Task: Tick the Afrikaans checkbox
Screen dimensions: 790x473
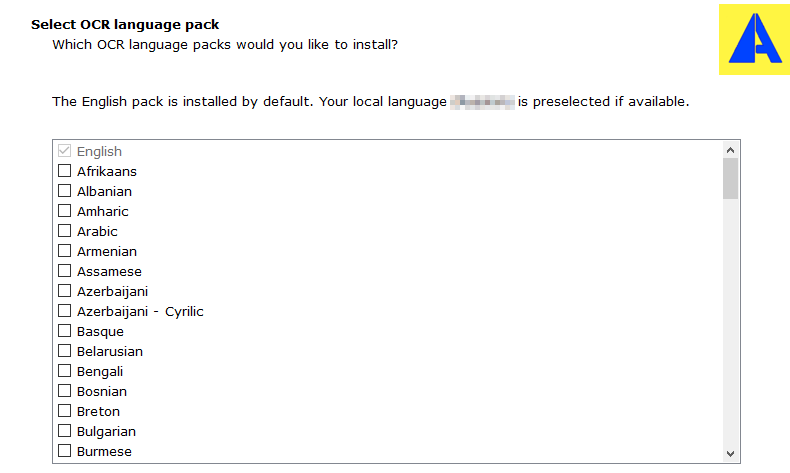Action: (x=64, y=171)
